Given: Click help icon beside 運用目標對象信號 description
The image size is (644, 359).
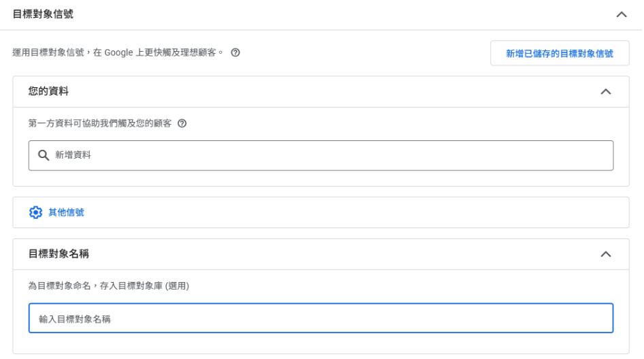Looking at the screenshot, I should pyautogui.click(x=236, y=52).
